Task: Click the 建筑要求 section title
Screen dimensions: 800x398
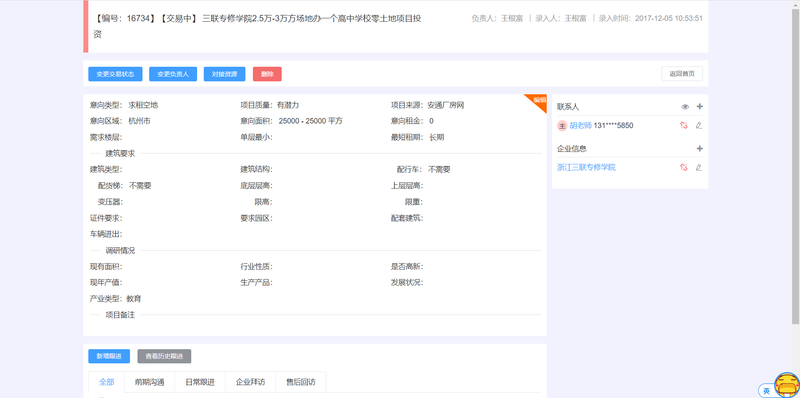Action: click(120, 153)
